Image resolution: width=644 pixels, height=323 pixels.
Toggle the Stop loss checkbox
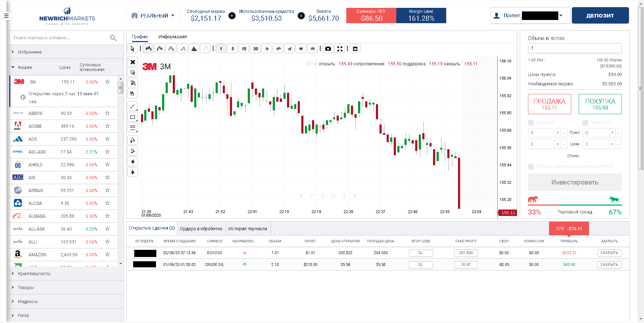coord(531,123)
